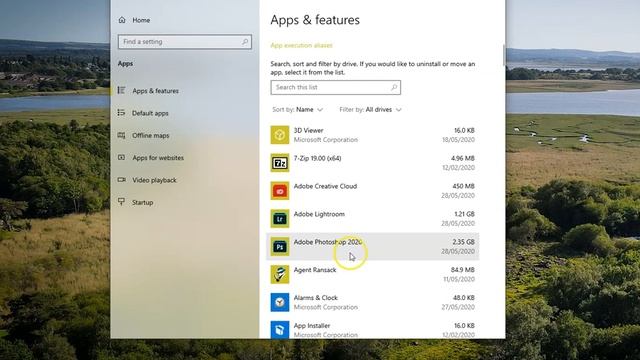This screenshot has height=360, width=640.
Task: Select the App Installer entry
Action: click(372, 327)
